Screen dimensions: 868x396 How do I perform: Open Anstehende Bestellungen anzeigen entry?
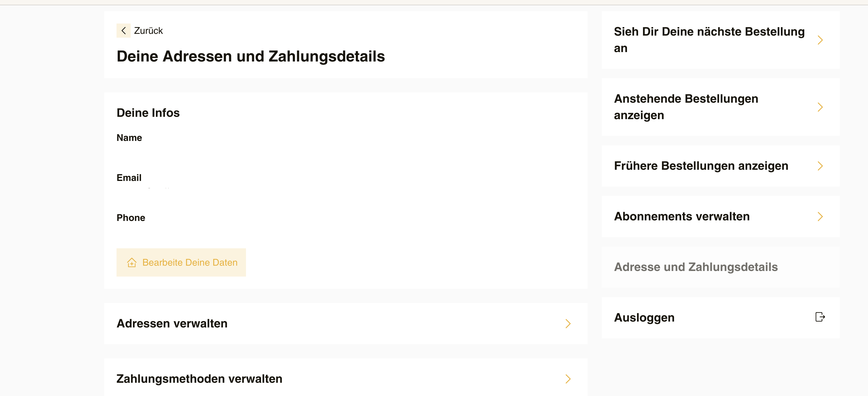[x=720, y=107]
